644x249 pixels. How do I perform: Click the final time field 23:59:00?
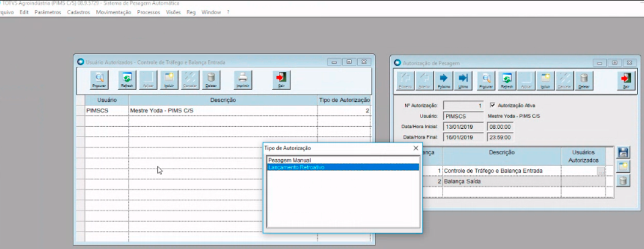coord(500,137)
